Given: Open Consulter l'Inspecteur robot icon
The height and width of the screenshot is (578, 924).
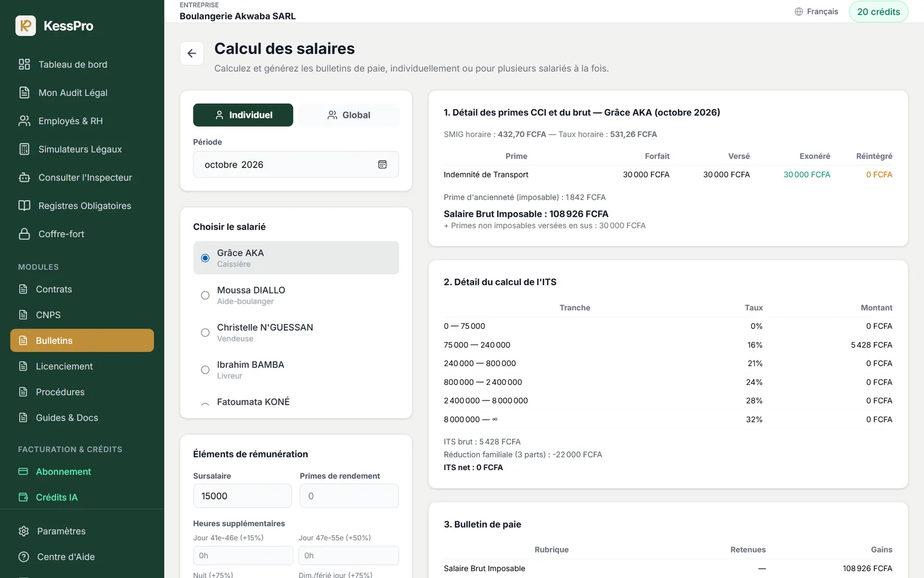Looking at the screenshot, I should pos(24,177).
